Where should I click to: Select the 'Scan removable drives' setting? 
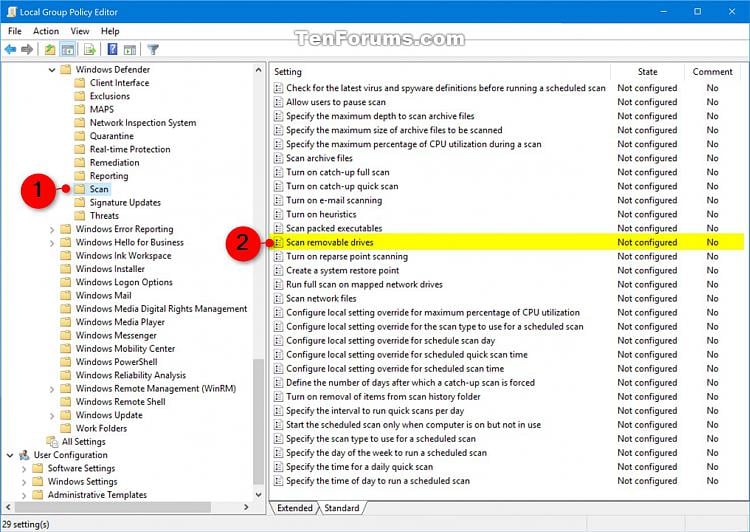(x=507, y=242)
